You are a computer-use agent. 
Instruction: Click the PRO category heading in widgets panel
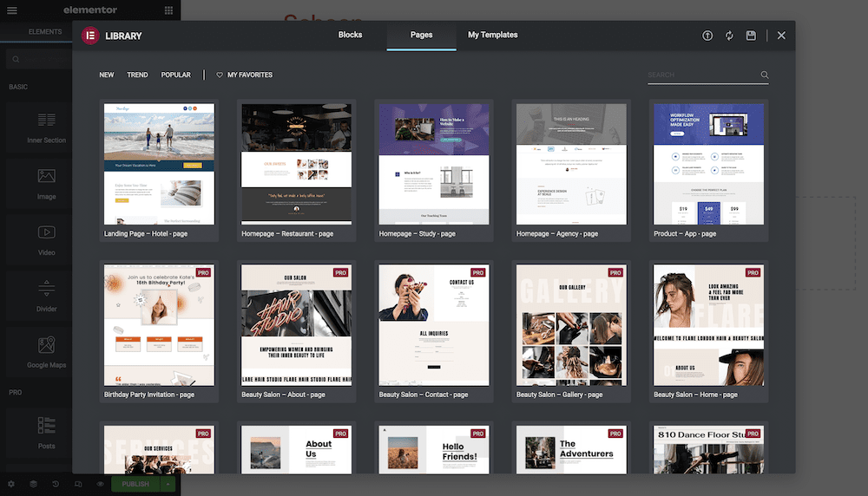point(16,393)
